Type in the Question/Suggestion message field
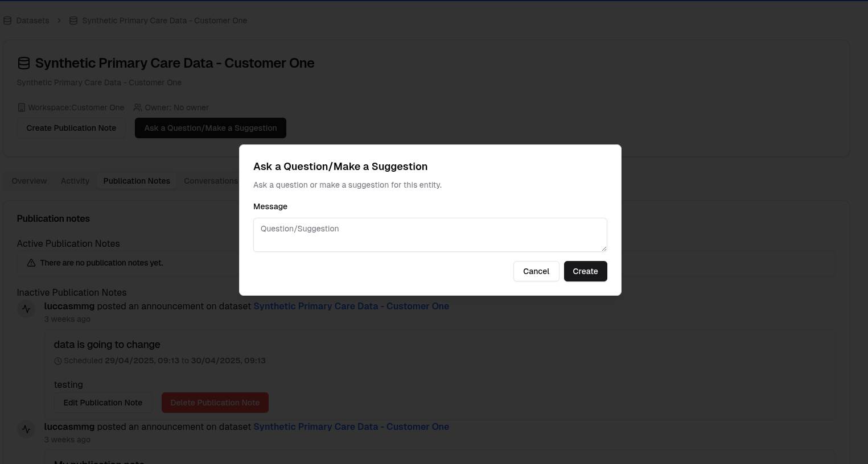The image size is (868, 464). coord(430,234)
